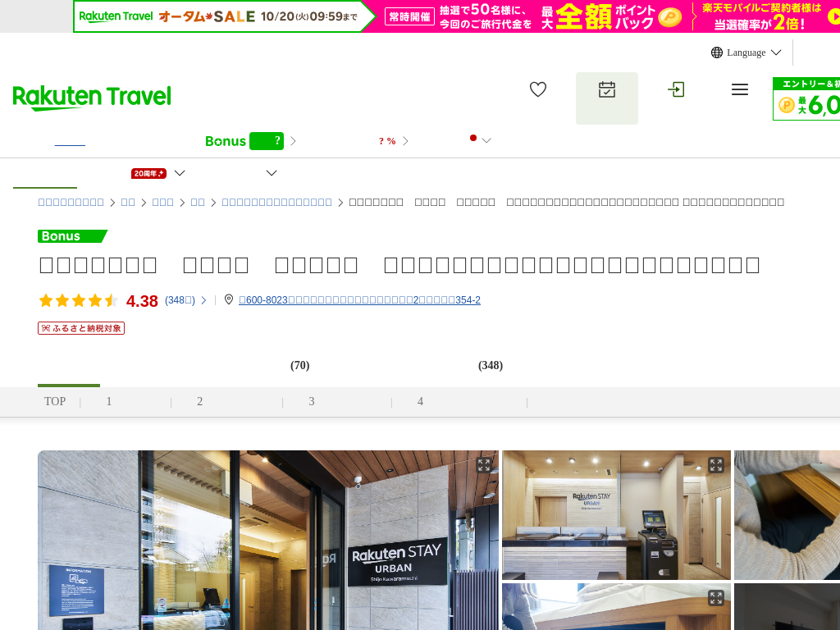The width and height of the screenshot is (840, 630).
Task: Click the map pin icon beside address
Action: point(229,299)
